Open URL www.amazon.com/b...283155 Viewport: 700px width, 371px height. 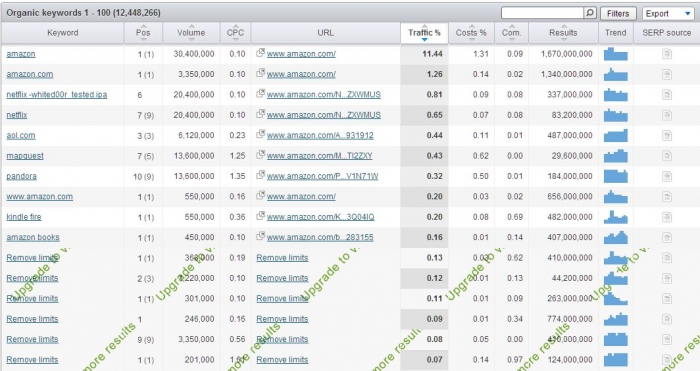[320, 238]
